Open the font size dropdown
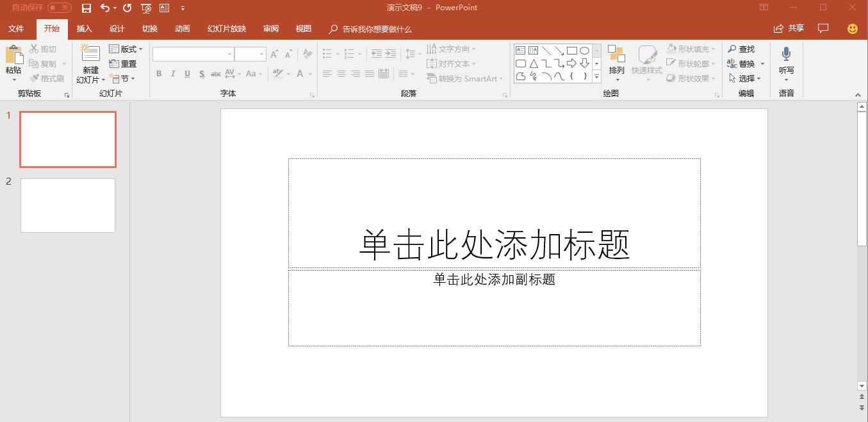 tap(263, 54)
